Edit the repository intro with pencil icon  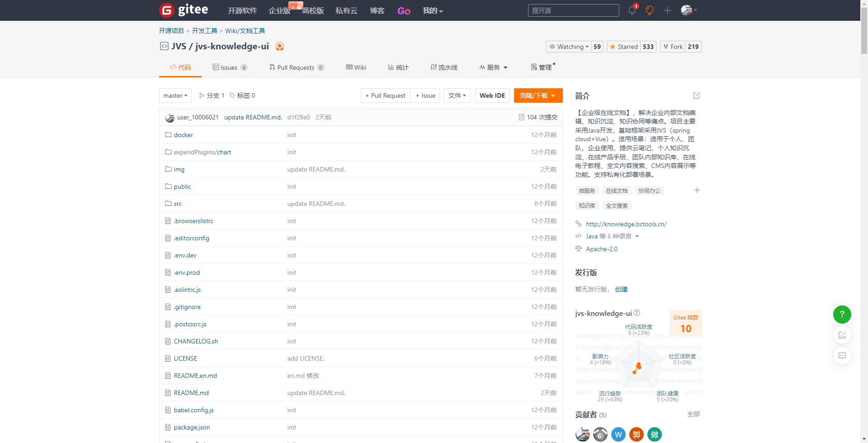[x=697, y=95]
